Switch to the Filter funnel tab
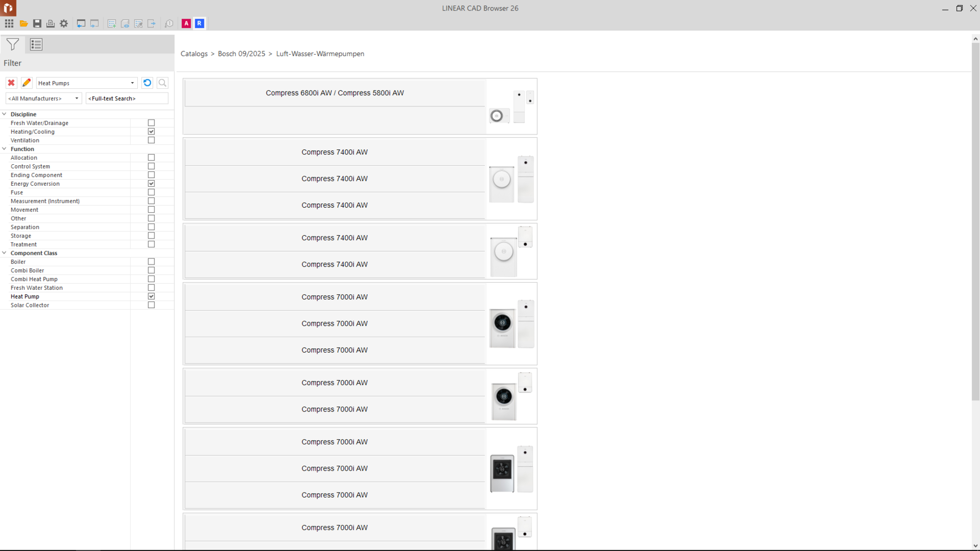Image resolution: width=980 pixels, height=551 pixels. (x=13, y=45)
